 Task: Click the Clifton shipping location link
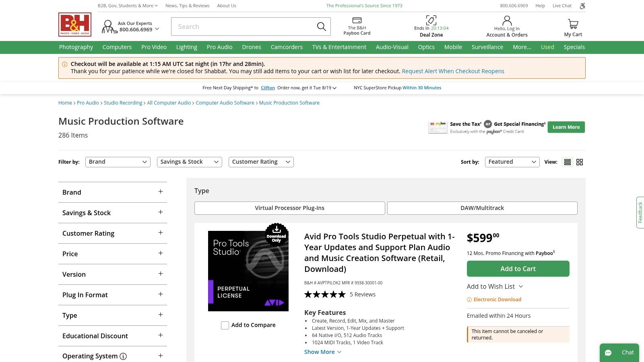[268, 88]
